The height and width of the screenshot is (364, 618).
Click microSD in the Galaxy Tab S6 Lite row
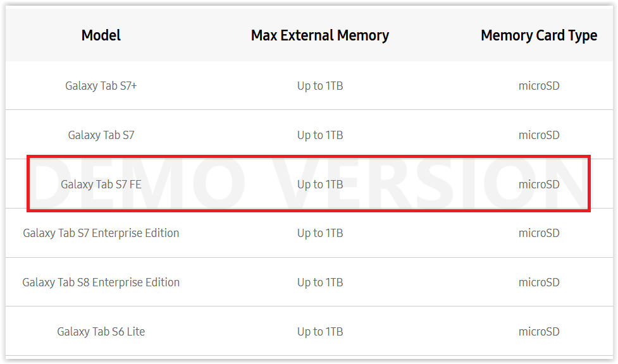click(x=539, y=332)
